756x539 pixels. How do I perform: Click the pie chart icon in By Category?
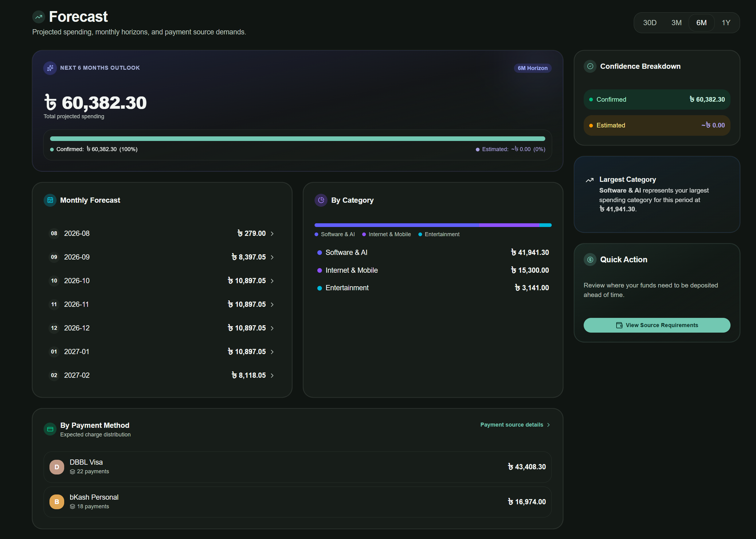point(321,200)
